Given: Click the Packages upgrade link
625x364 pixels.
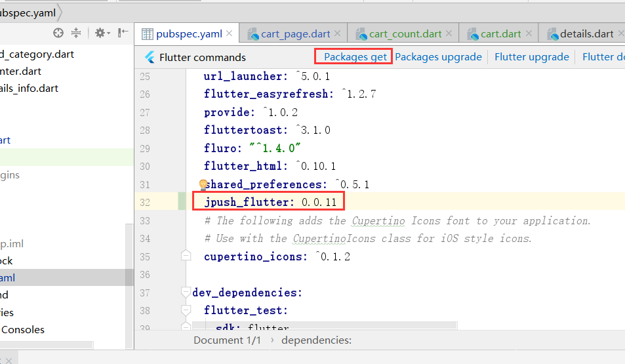Looking at the screenshot, I should point(438,57).
